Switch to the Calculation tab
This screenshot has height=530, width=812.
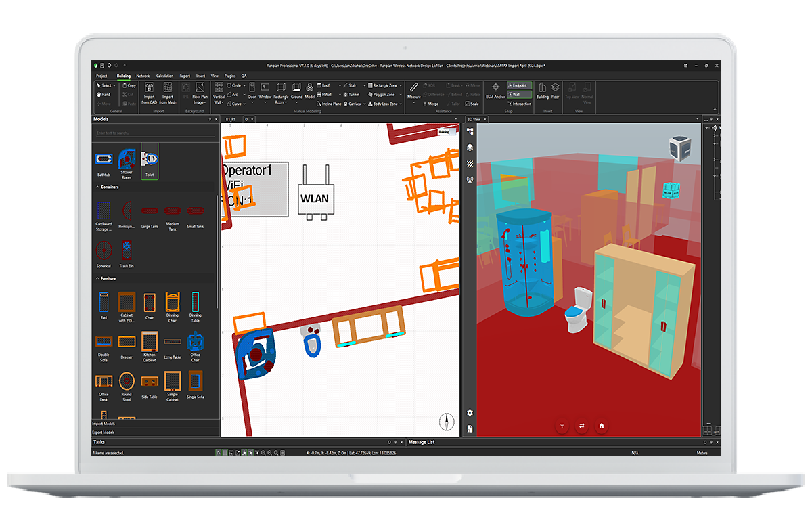click(x=164, y=76)
